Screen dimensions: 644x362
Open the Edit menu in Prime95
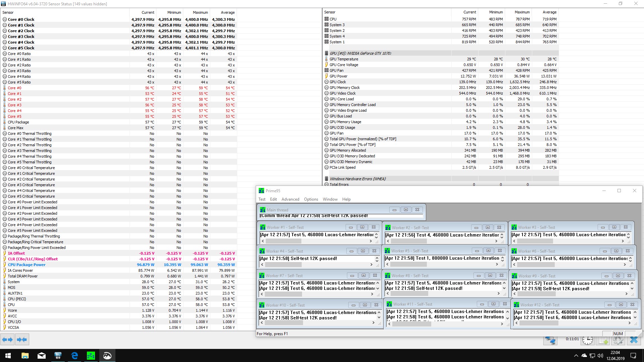click(x=274, y=199)
